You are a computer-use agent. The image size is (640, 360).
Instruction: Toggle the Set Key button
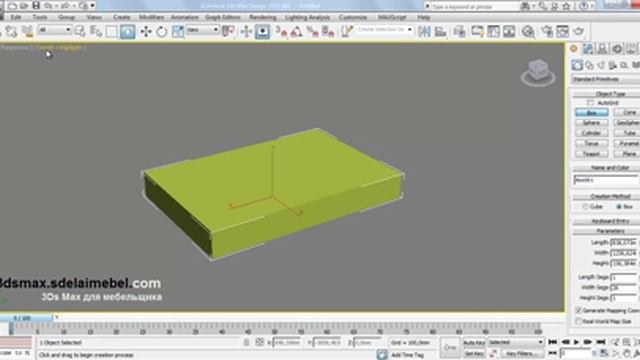474,353
